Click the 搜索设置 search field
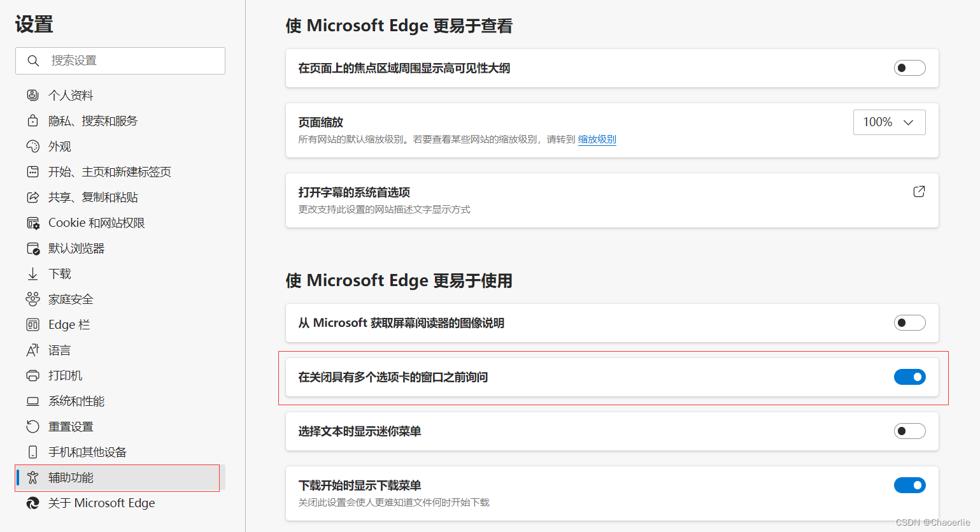The height and width of the screenshot is (532, 980). point(120,61)
